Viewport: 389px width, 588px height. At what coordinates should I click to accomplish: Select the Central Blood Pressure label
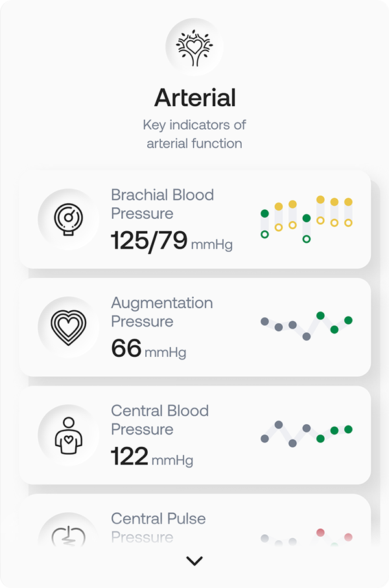point(159,420)
